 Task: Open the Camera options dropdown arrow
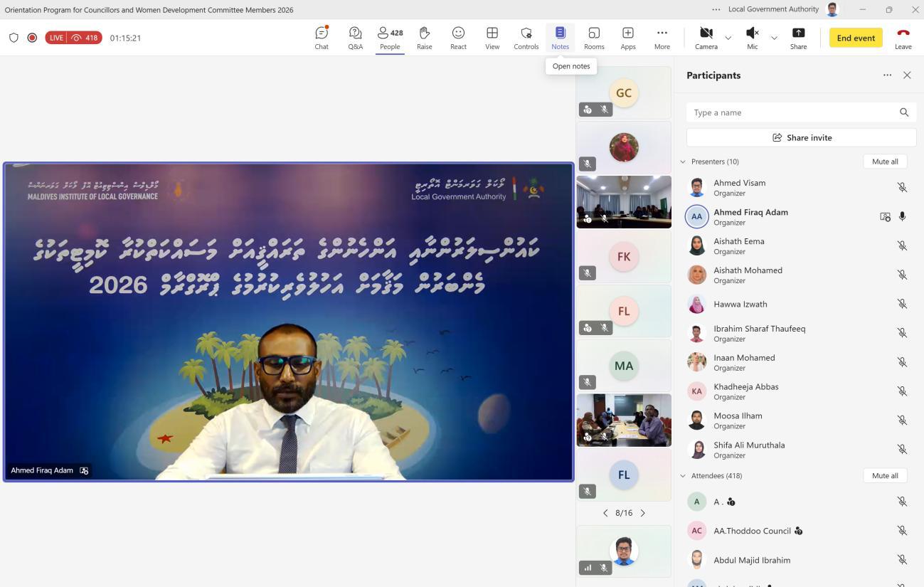pyautogui.click(x=728, y=38)
